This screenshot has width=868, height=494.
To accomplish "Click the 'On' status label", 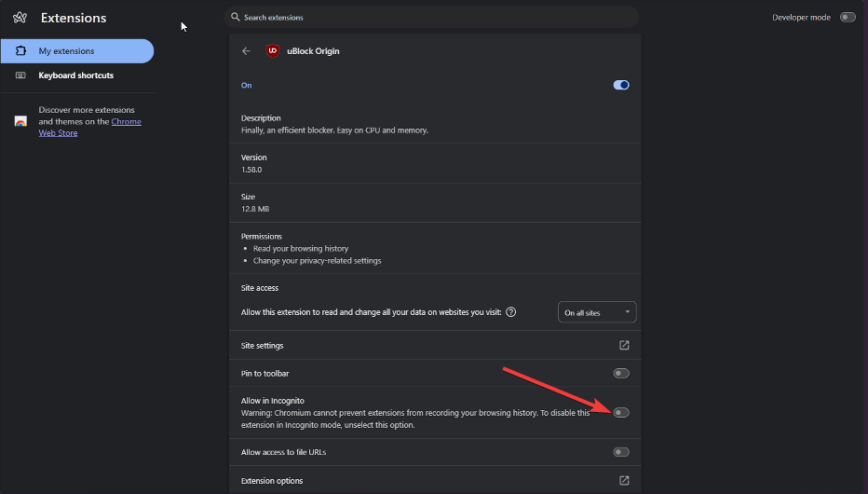I will click(x=247, y=86).
